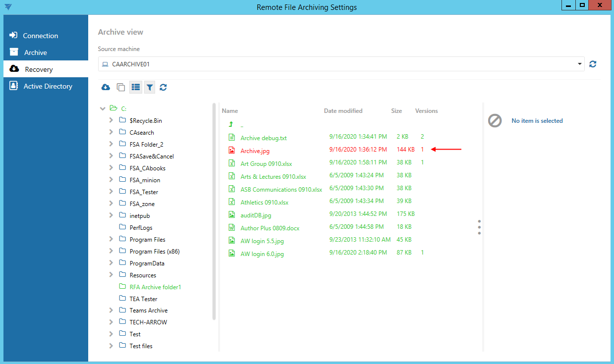Viewport: 614px width, 364px height.
Task: Click the Author Plus 0809.docx Word icon
Action: click(x=231, y=228)
